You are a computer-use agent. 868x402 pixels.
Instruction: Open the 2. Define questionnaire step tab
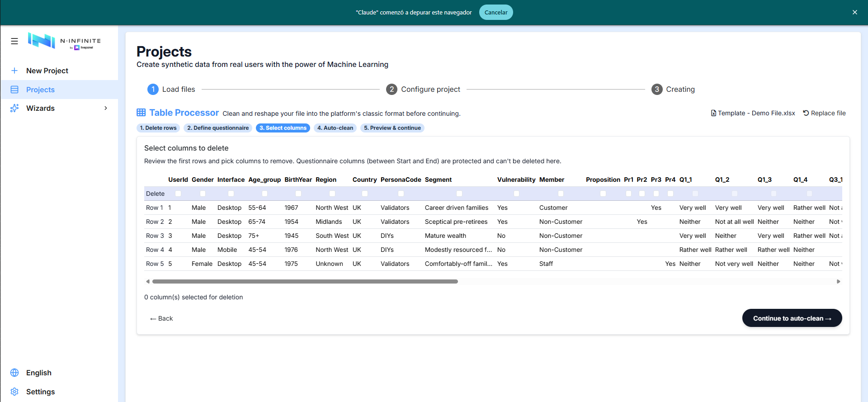pyautogui.click(x=218, y=128)
